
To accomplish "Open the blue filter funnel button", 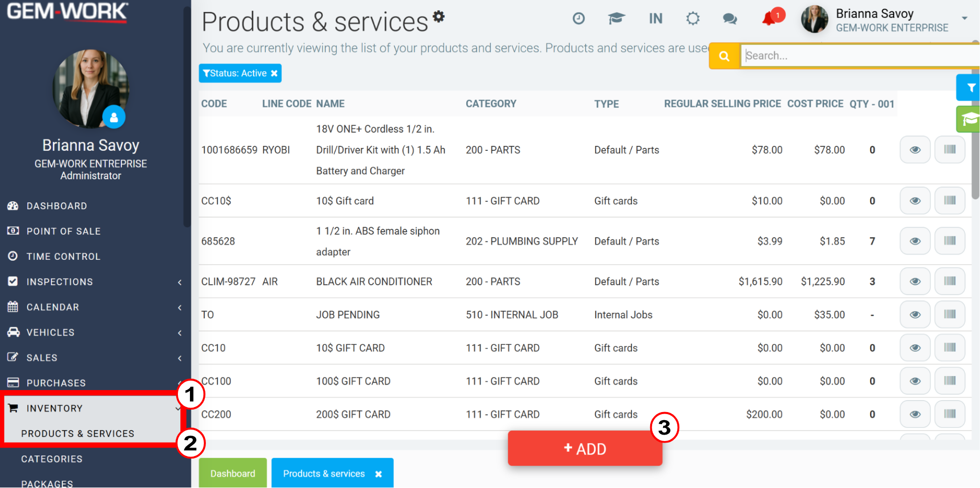I will (x=970, y=88).
